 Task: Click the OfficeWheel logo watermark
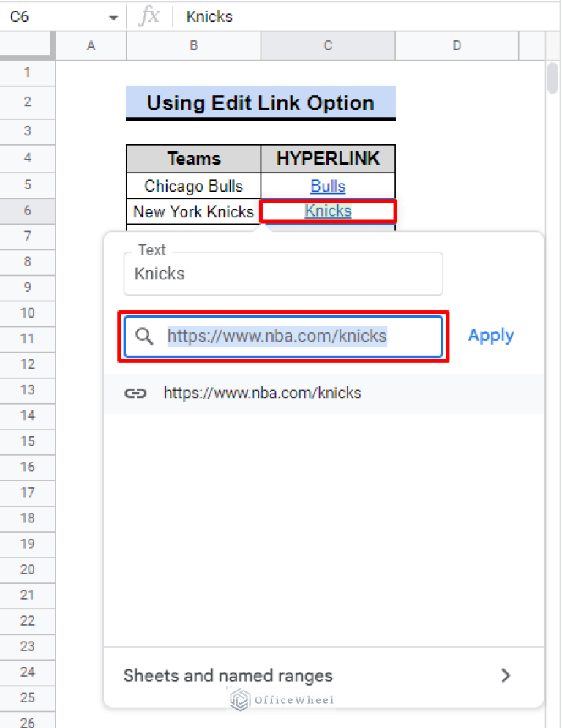click(x=281, y=700)
